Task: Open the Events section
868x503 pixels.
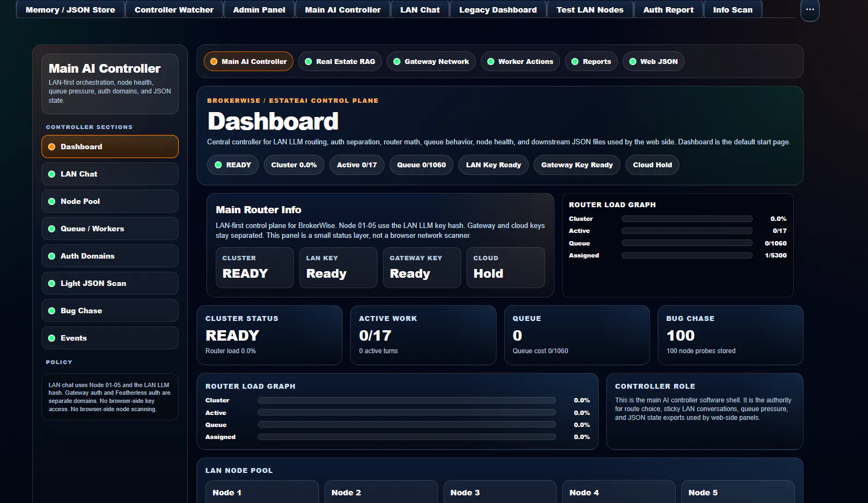Action: point(110,338)
